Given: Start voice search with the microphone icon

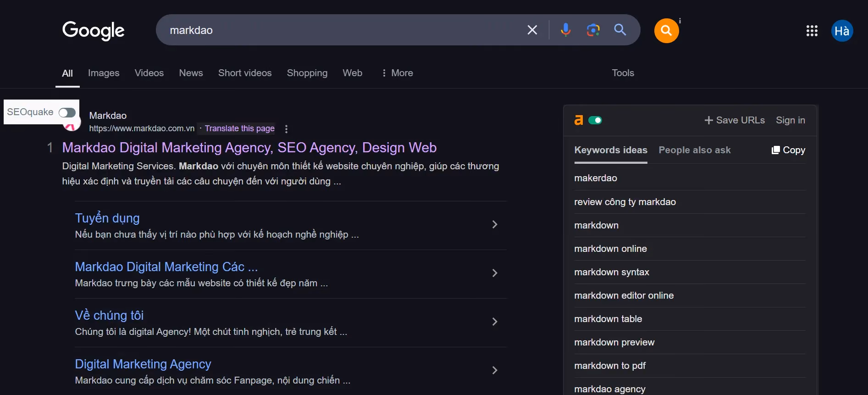Looking at the screenshot, I should [x=565, y=30].
